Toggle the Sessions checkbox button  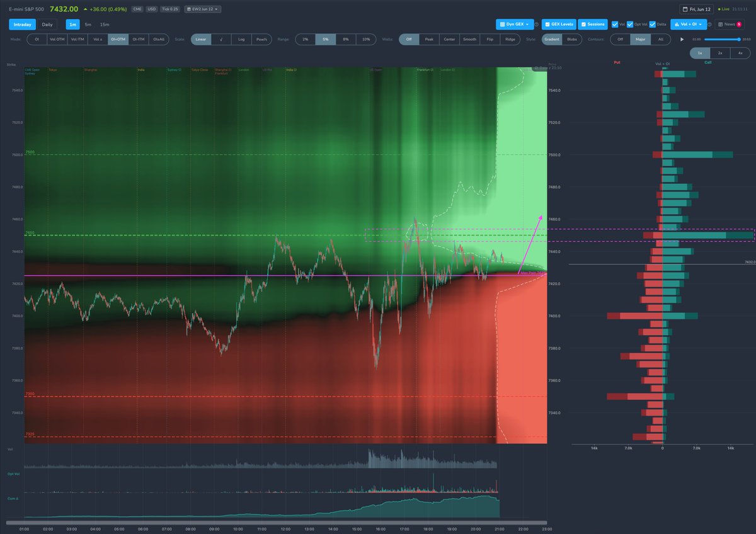pos(593,25)
